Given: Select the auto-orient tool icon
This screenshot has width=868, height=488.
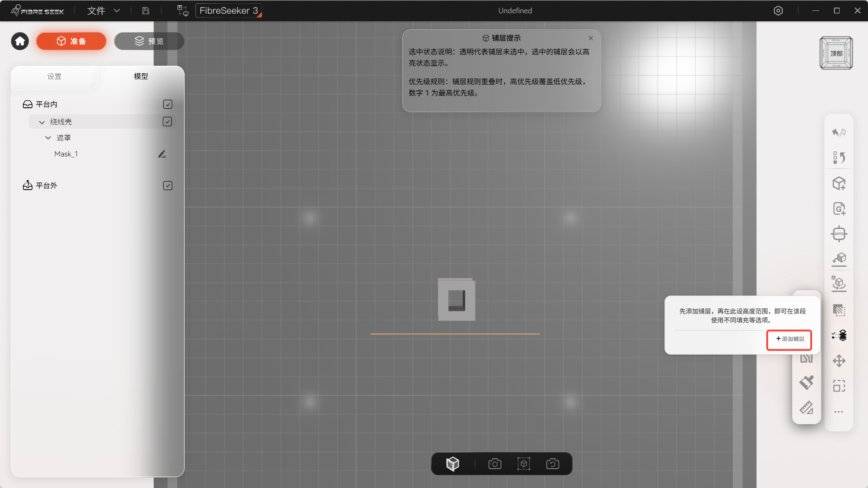Looking at the screenshot, I should click(839, 234).
